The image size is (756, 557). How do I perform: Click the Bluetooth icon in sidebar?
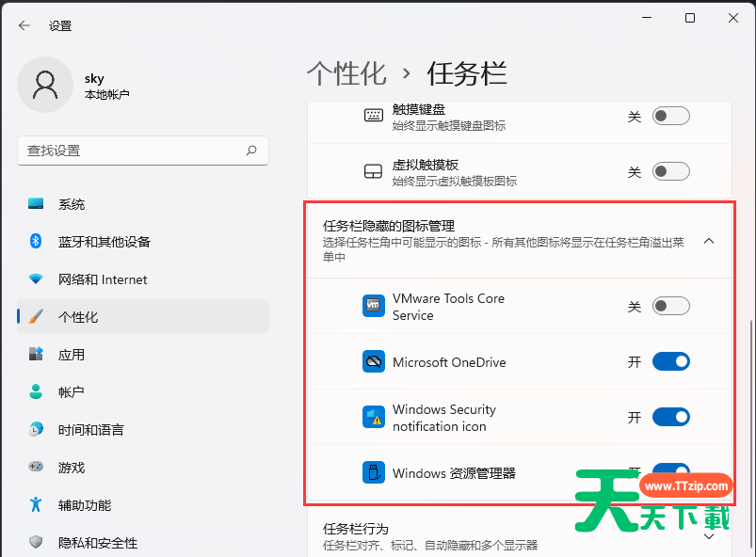(x=36, y=241)
